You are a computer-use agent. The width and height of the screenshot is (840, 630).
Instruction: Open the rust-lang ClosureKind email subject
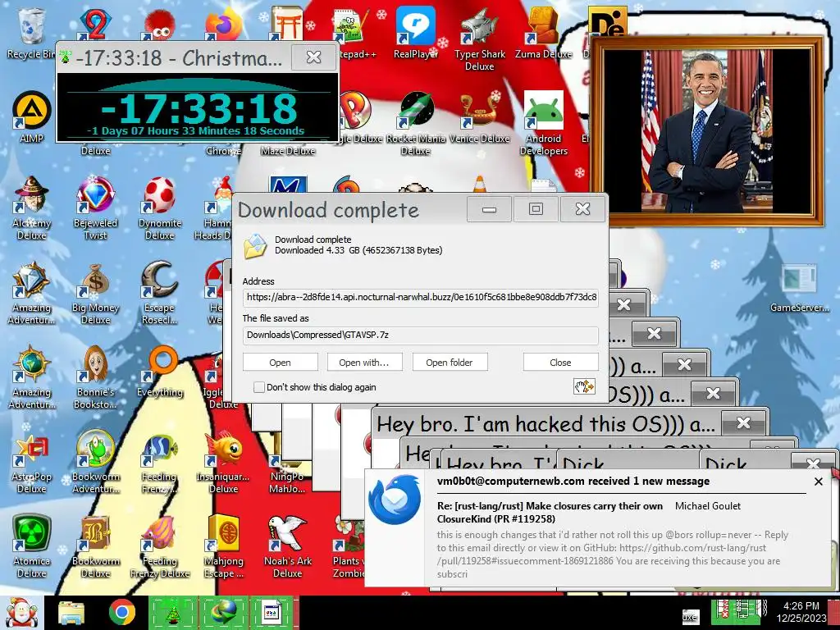550,512
